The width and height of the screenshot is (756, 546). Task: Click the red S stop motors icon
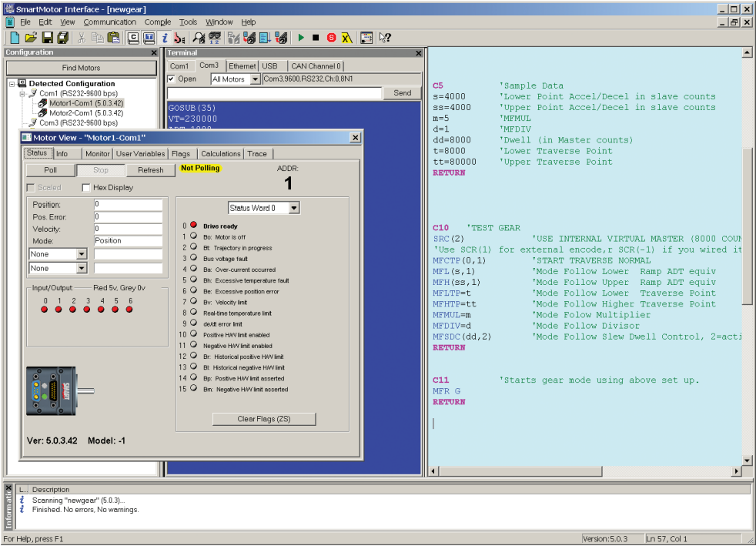(x=331, y=38)
